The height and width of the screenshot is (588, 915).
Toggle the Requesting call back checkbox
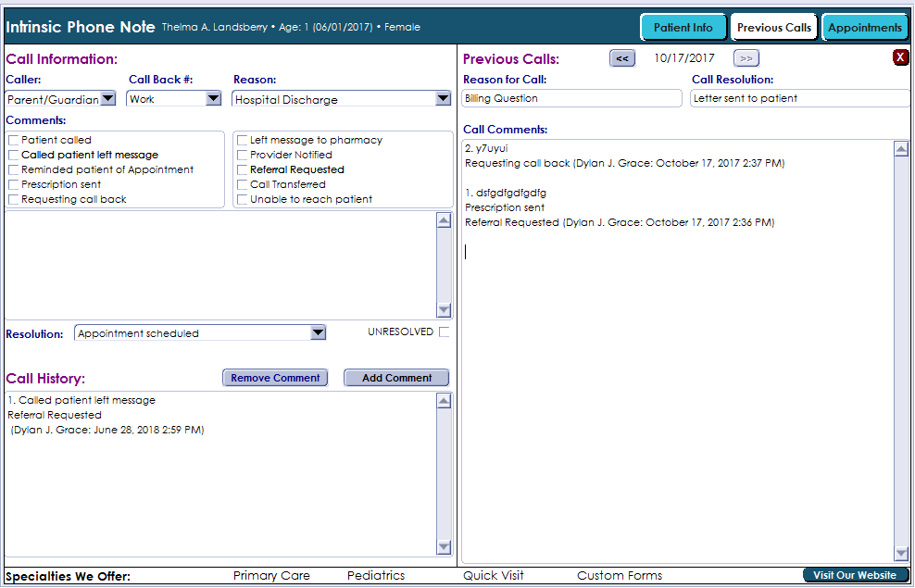(14, 200)
